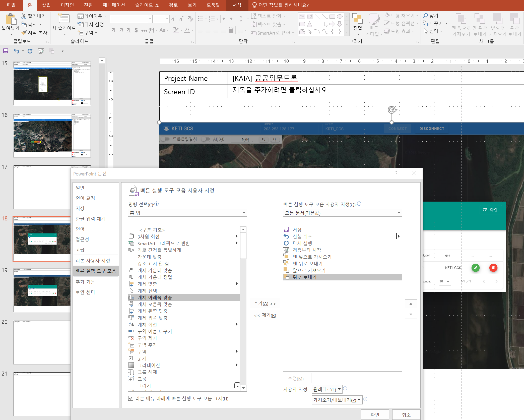Screen dimensions: 524x420
Task: Select 리본 사용자 지정 in options sidebar
Action: pyautogui.click(x=93, y=261)
